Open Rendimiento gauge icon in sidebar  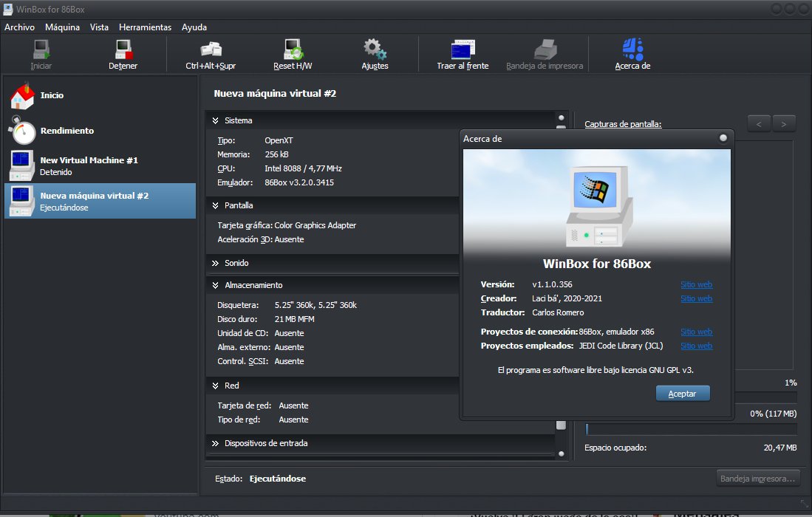coord(22,131)
